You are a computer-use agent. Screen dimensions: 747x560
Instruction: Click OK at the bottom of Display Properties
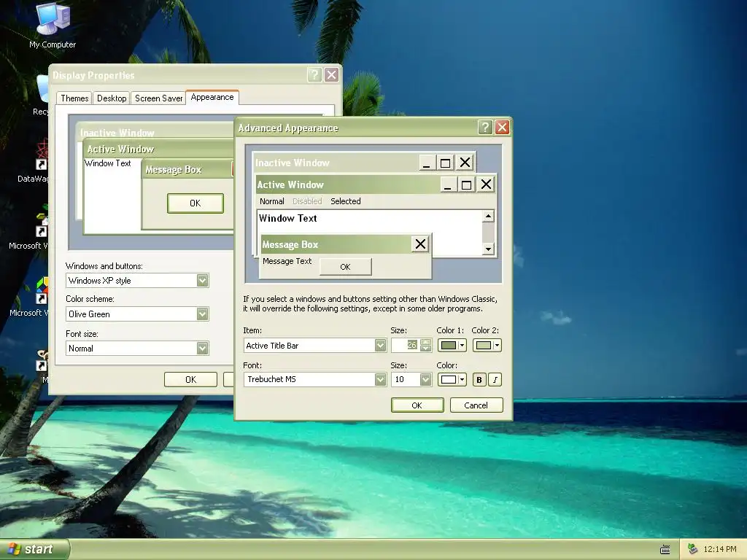point(190,379)
